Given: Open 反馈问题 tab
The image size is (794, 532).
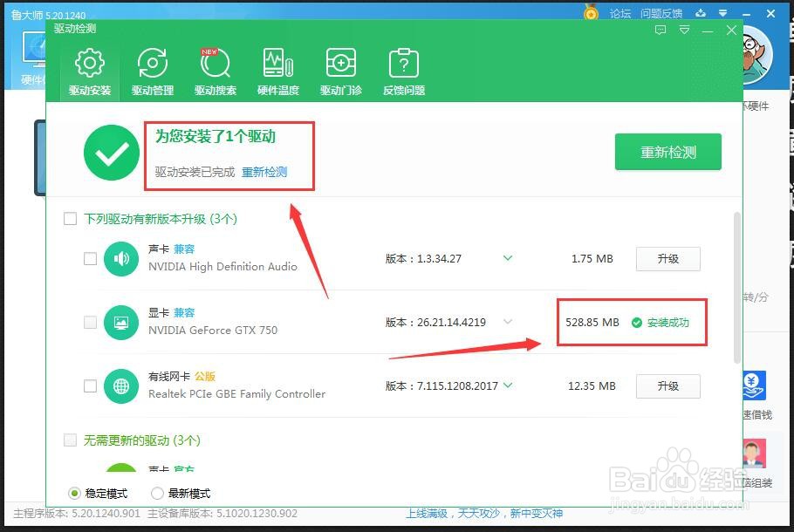Looking at the screenshot, I should (404, 72).
